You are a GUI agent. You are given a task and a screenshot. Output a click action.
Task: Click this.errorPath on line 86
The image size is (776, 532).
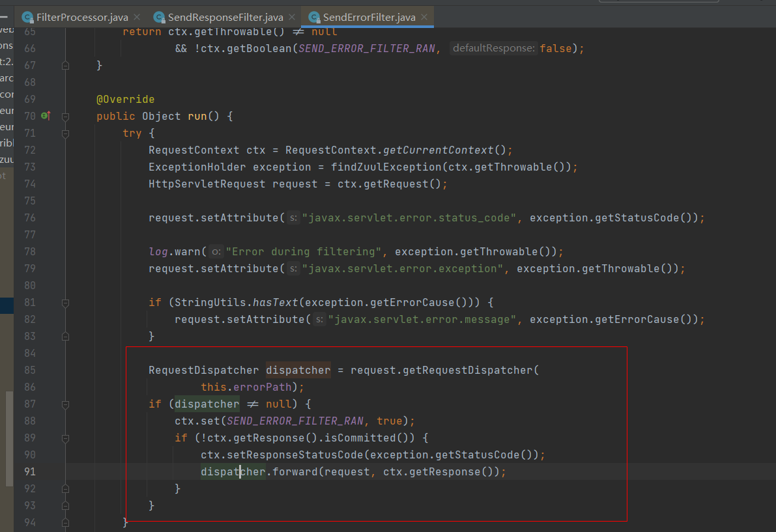246,387
